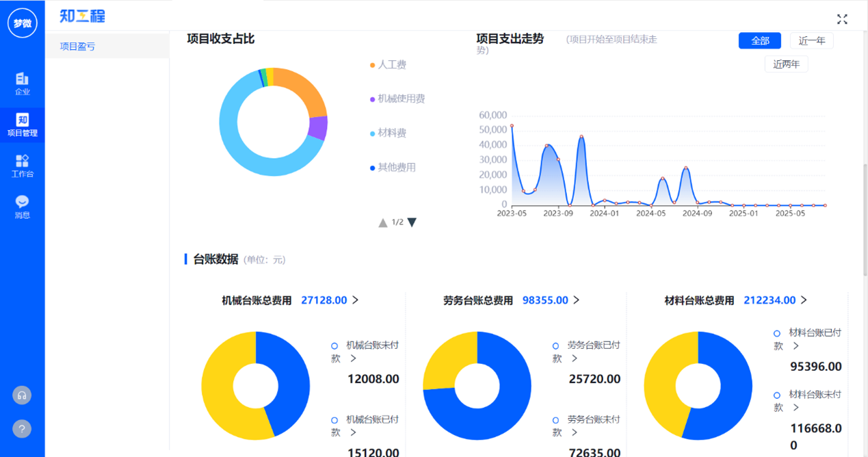Open 项目管理 project management in sidebar
868x457 pixels.
point(22,125)
